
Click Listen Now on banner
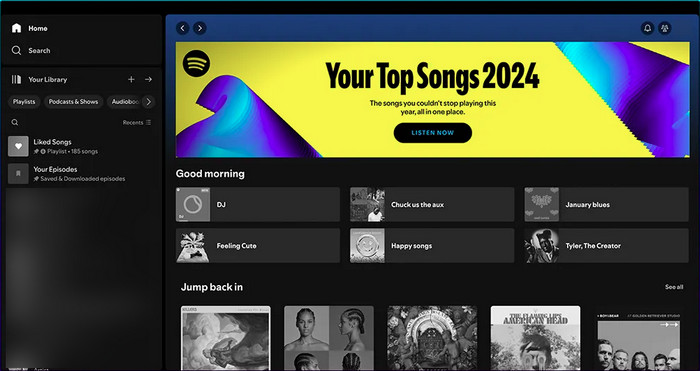[433, 133]
